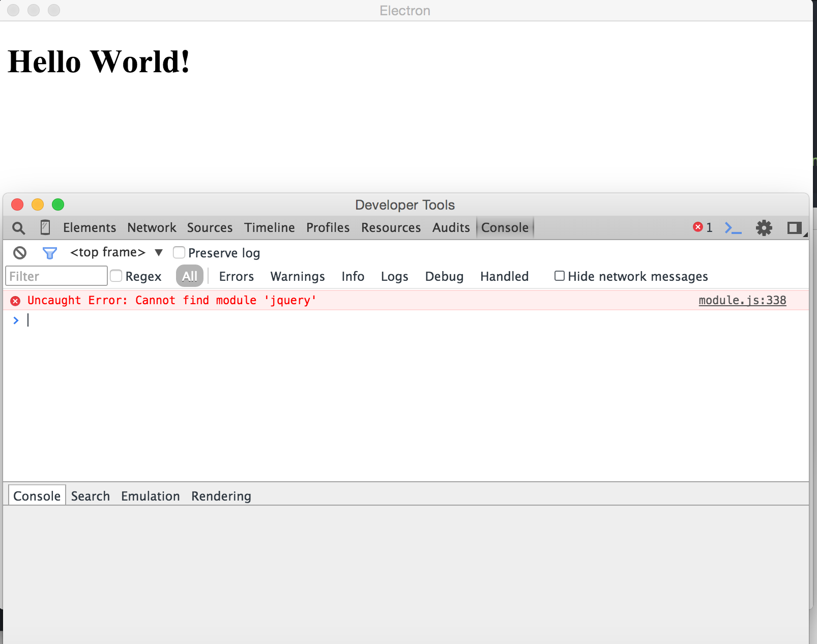Filter console by Info
Viewport: 817px width, 644px height.
click(x=353, y=276)
